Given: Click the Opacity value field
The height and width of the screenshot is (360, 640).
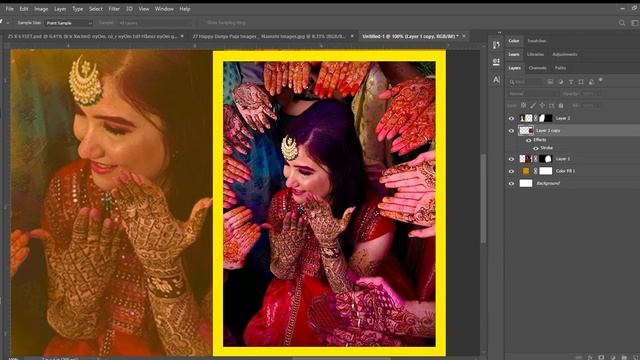Looking at the screenshot, I should click(589, 93).
